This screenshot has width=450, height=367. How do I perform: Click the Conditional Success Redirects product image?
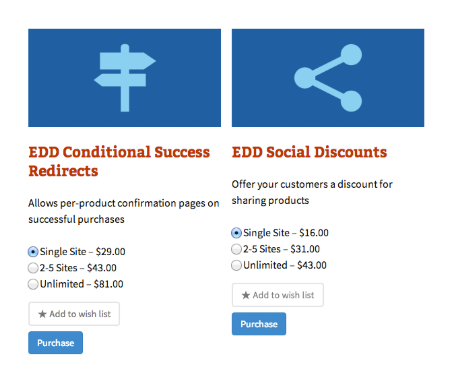[124, 78]
